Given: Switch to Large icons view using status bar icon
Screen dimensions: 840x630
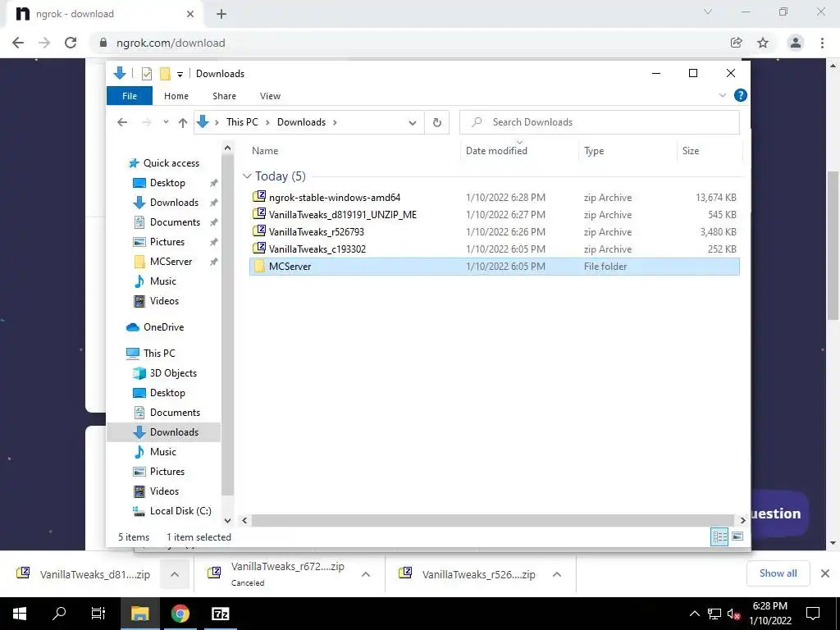Looking at the screenshot, I should [737, 536].
